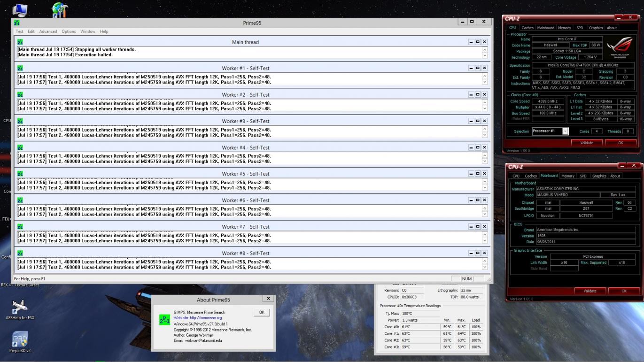The height and width of the screenshot is (362, 644).
Task: Click the 'For Help, press F1' status text
Action: (30, 279)
